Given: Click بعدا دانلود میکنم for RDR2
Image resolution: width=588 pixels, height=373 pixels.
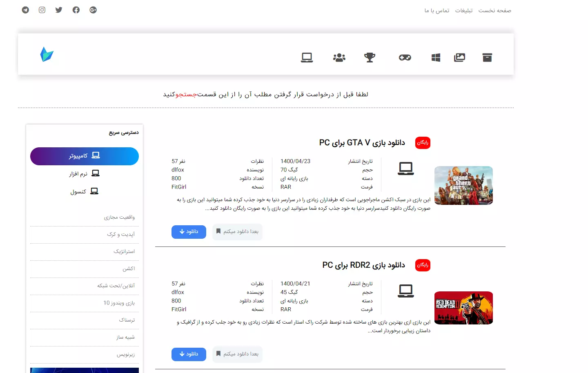Looking at the screenshot, I should (237, 354).
